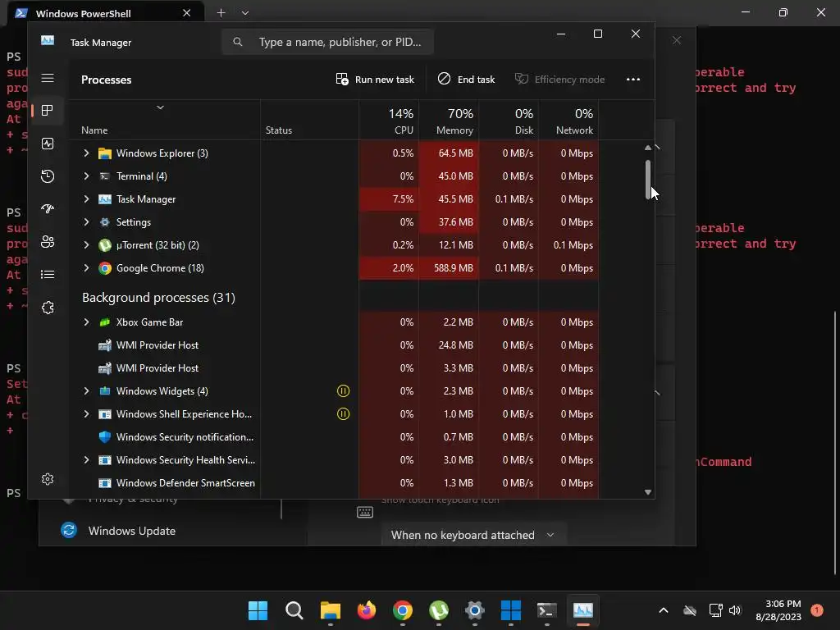
Task: Expand the Terminal (4) process group
Action: [x=86, y=176]
